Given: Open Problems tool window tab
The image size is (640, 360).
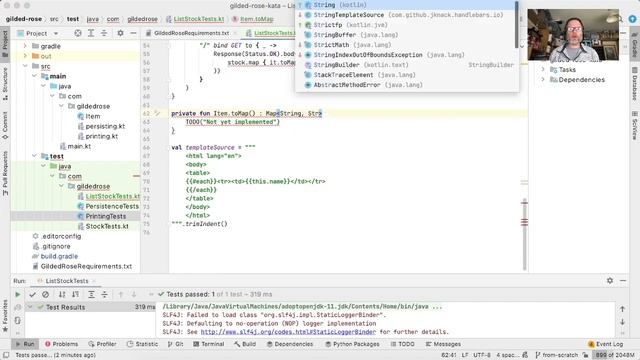Looking at the screenshot, I should [61, 344].
